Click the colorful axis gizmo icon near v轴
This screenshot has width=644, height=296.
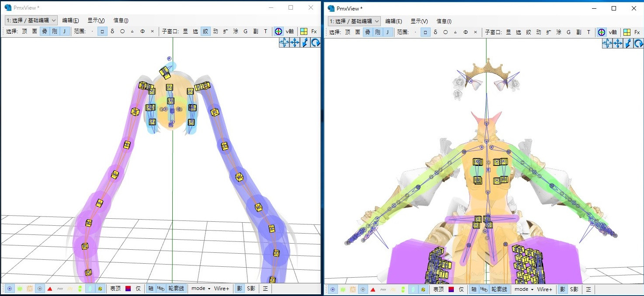278,31
